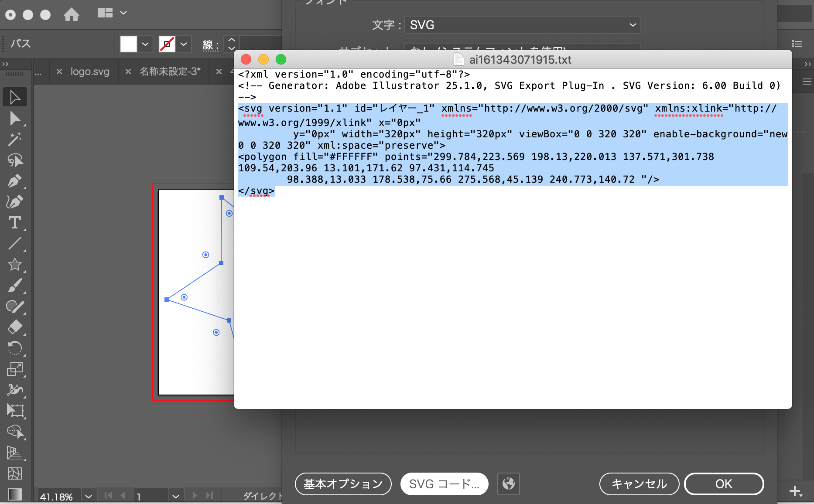The height and width of the screenshot is (504, 814).
Task: Select the Type tool
Action: [x=15, y=223]
